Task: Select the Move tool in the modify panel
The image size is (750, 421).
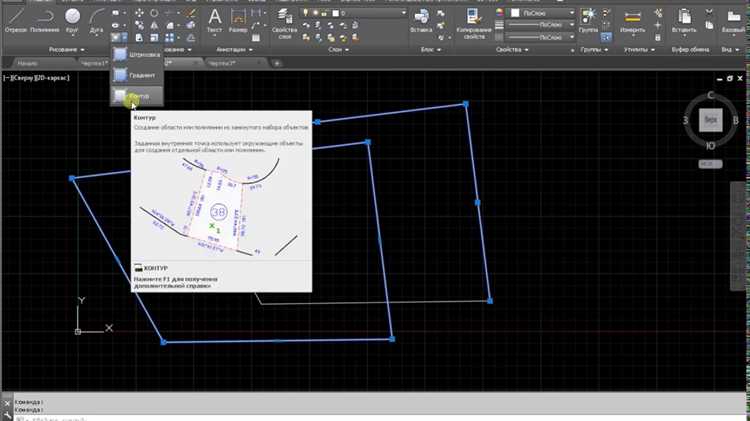Action: 139,13
